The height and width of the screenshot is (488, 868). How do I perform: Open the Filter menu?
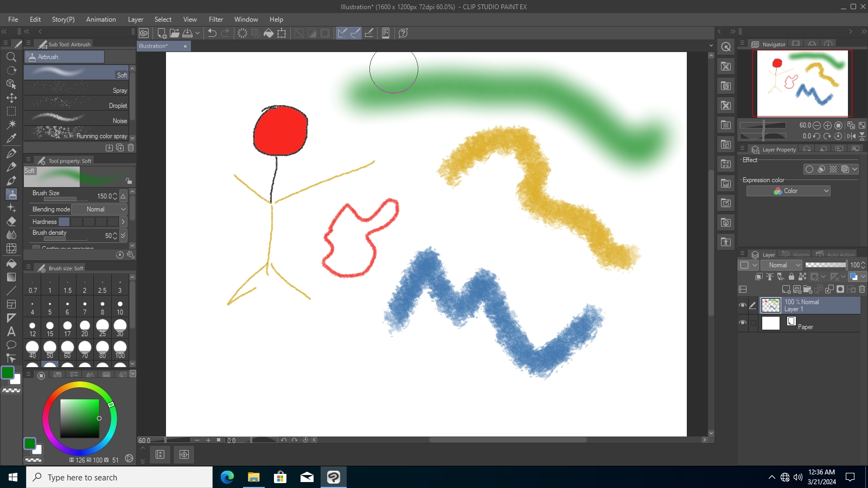[216, 19]
